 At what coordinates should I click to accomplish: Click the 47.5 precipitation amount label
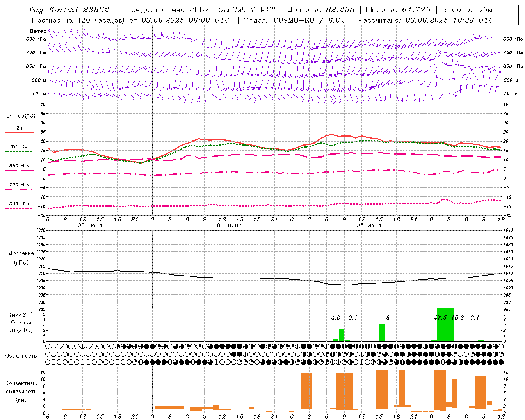tap(440, 317)
